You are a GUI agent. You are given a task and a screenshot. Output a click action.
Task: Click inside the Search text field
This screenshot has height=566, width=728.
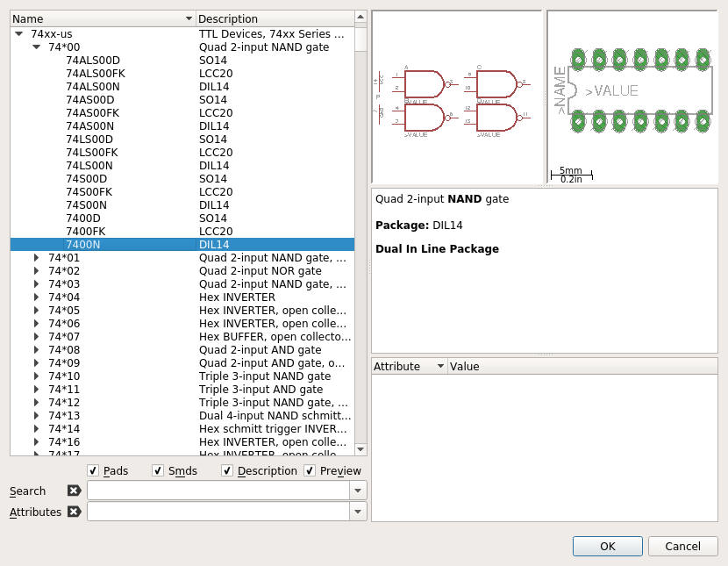[x=218, y=491]
